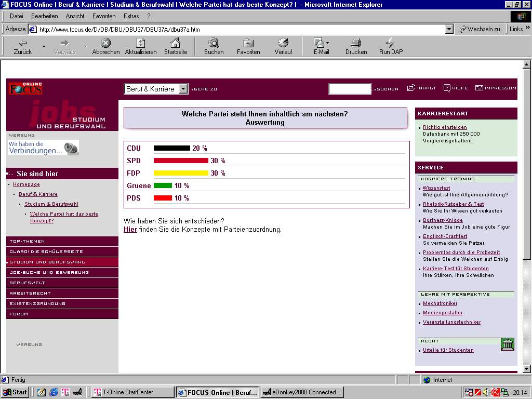Click the FOCUS site search input field

pos(350,89)
